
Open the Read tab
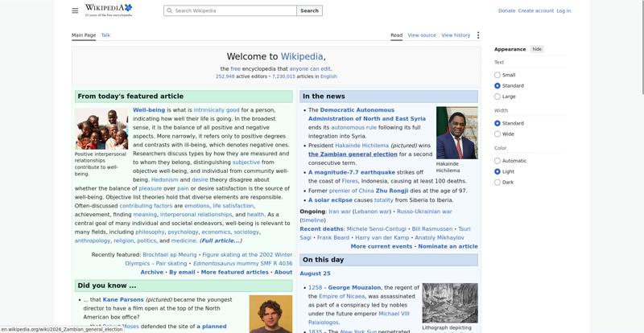click(x=396, y=35)
